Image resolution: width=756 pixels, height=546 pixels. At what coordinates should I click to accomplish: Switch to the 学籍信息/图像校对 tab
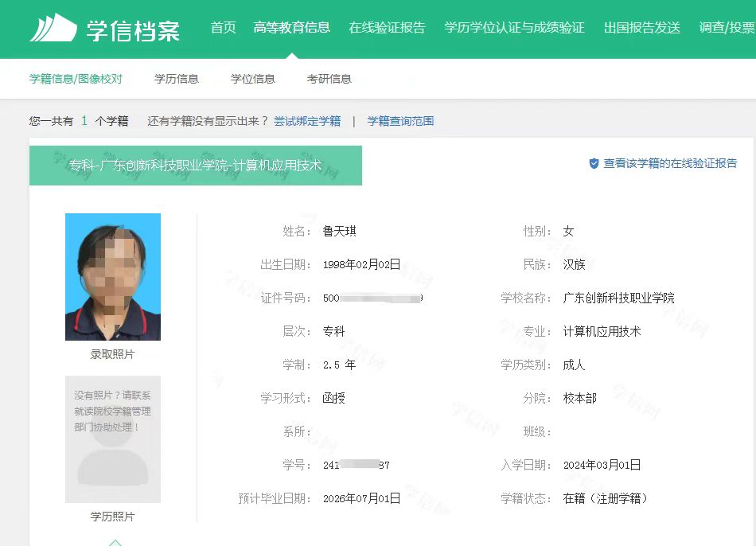[76, 79]
